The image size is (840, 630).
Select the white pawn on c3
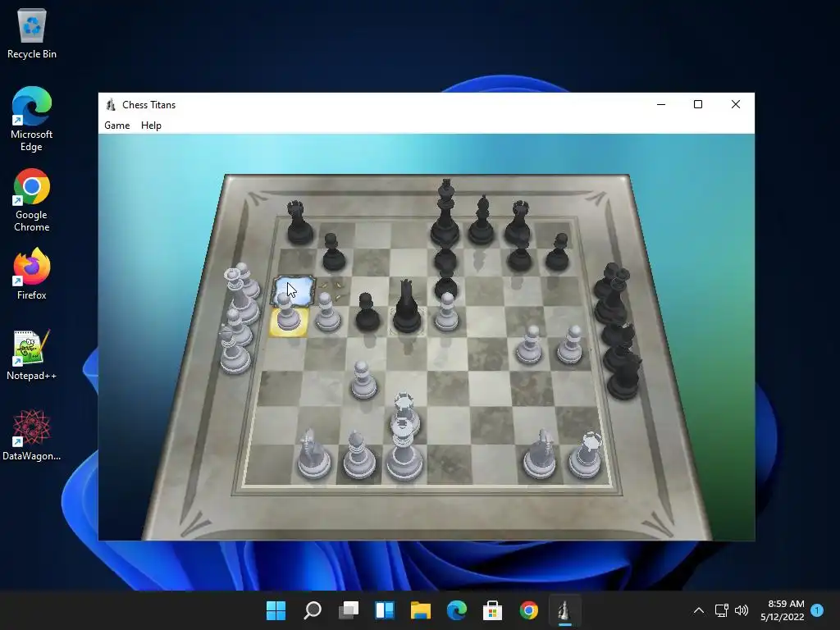pyautogui.click(x=363, y=380)
